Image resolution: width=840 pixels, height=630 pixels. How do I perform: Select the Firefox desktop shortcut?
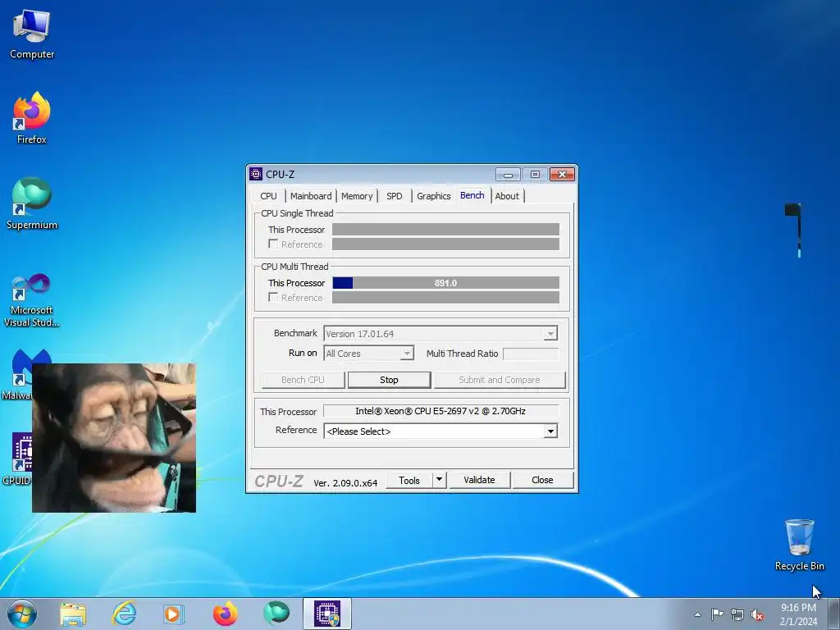click(x=32, y=118)
